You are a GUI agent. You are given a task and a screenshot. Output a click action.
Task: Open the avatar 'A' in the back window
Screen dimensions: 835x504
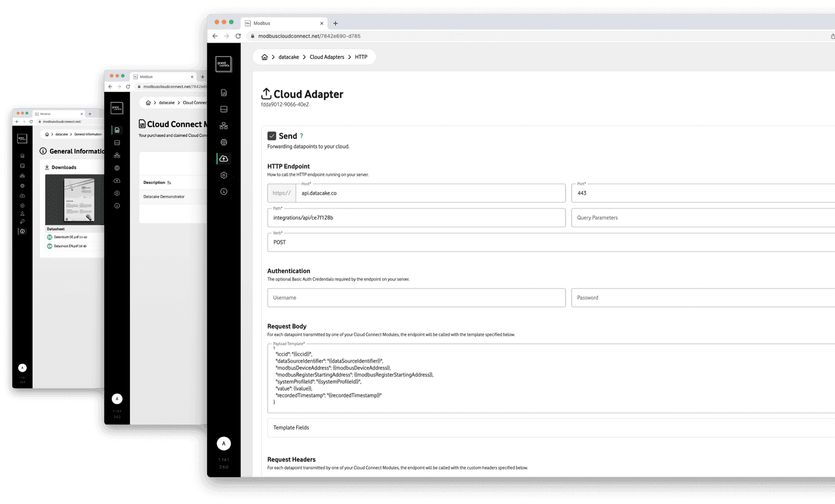point(22,368)
